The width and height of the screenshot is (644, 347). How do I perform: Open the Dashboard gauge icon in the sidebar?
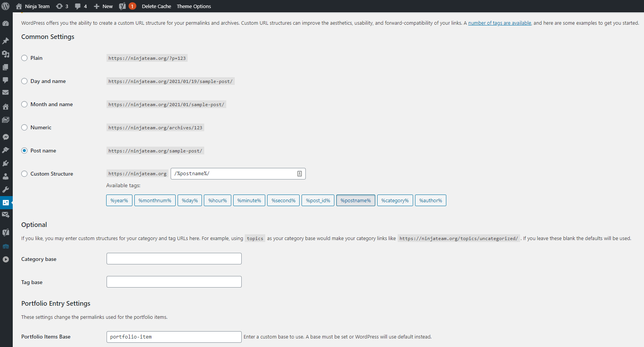pos(6,23)
